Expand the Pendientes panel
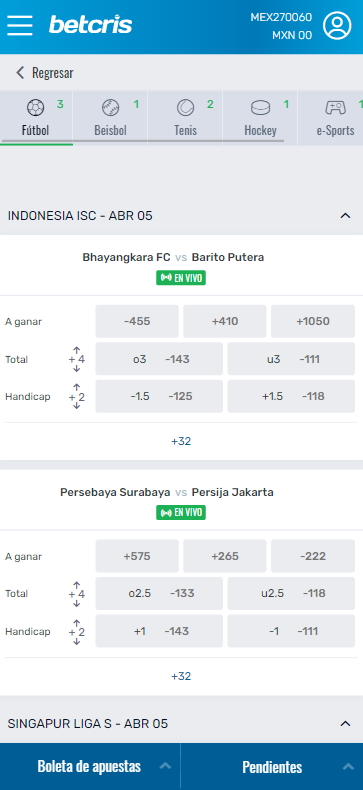The image size is (363, 790). tap(272, 767)
